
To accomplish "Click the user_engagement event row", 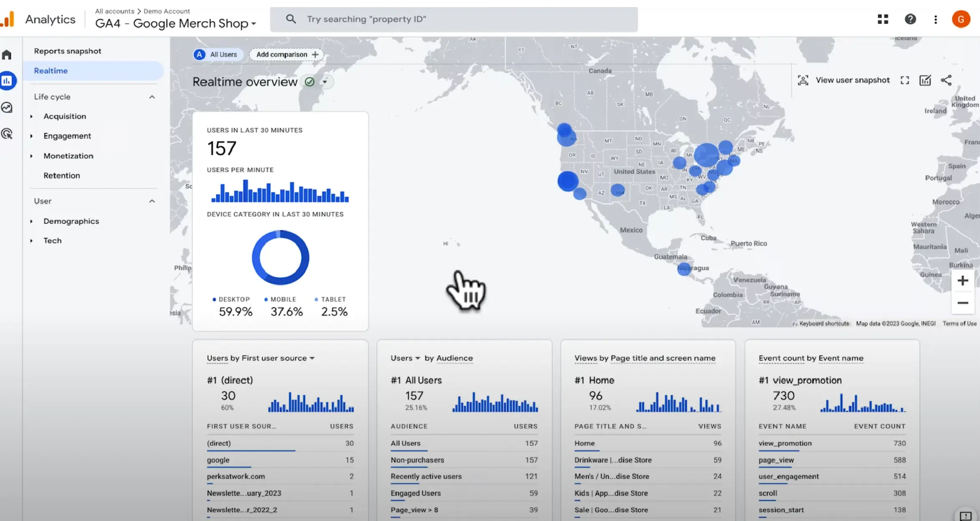I will click(x=832, y=477).
